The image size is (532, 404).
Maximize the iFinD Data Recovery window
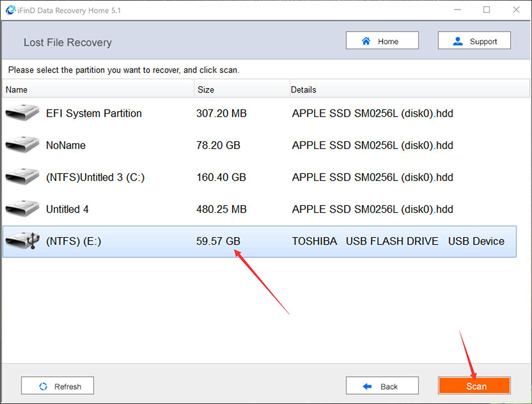[x=487, y=10]
